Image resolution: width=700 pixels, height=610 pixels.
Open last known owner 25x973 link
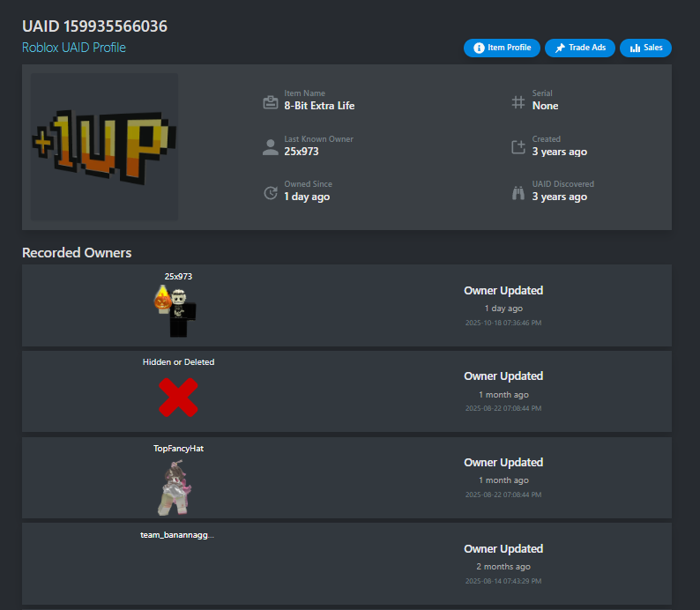click(302, 152)
